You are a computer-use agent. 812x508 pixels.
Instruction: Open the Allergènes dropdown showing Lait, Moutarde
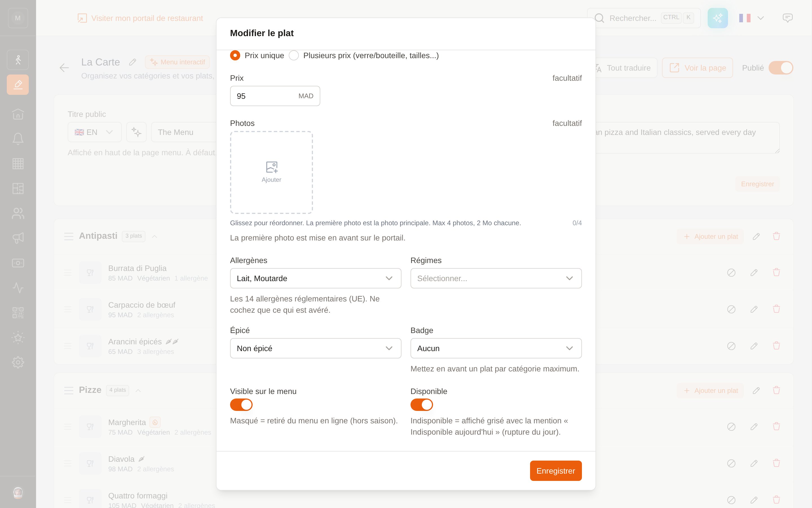coord(315,278)
